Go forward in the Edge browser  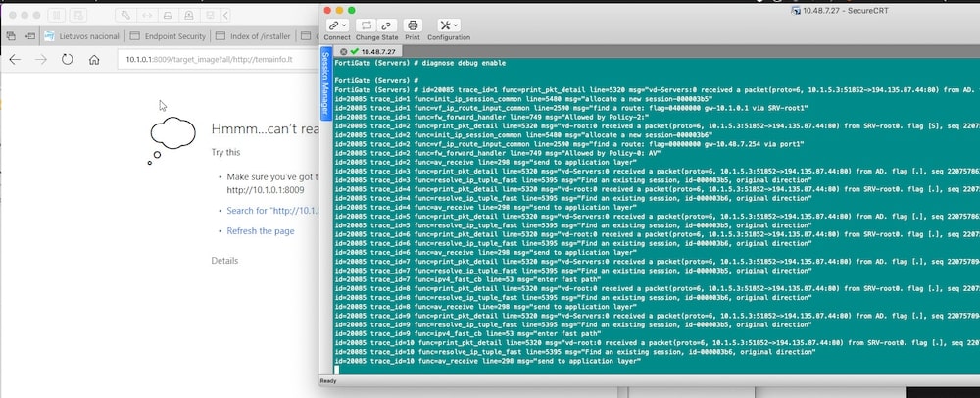(41, 60)
